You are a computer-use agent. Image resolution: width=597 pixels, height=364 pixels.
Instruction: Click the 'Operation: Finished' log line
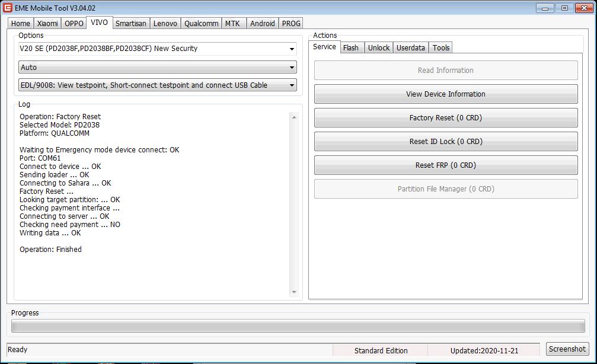[x=50, y=250]
